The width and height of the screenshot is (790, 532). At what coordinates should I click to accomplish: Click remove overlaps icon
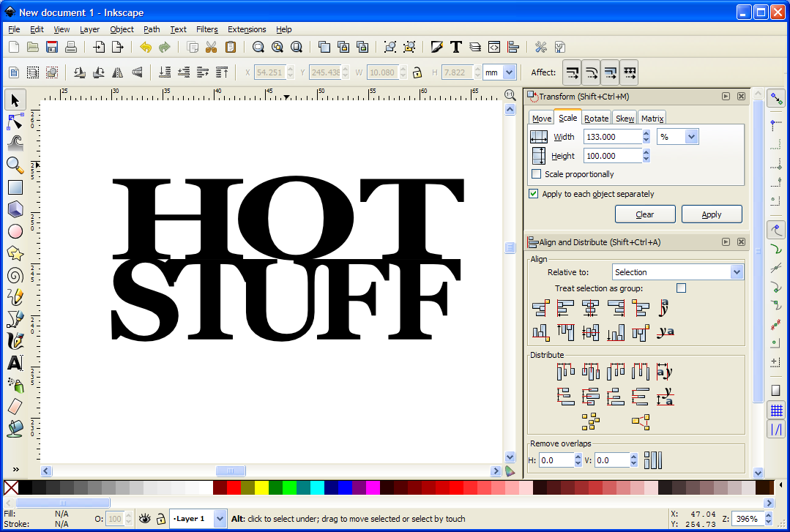[653, 460]
